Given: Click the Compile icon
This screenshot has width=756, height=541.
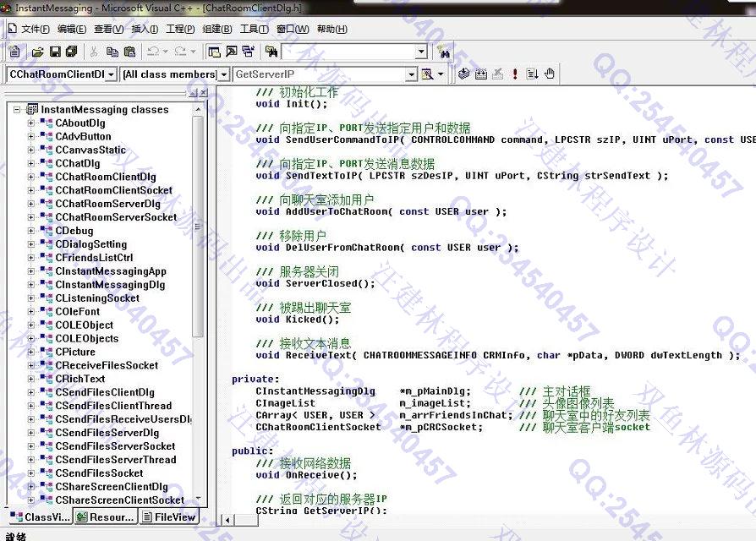Looking at the screenshot, I should tap(463, 74).
